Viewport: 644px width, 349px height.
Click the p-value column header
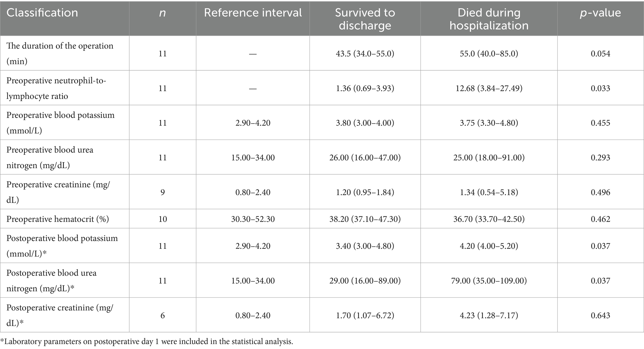coord(600,13)
